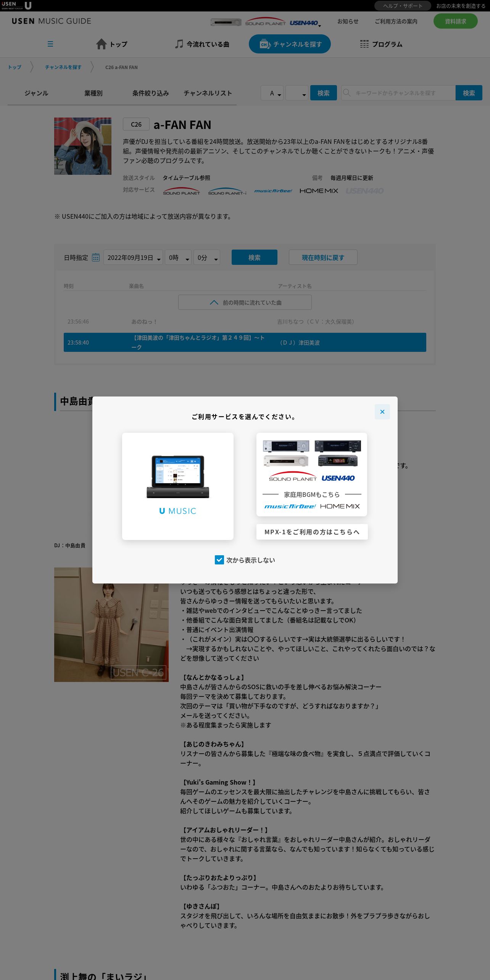Open プログラム navigation item
Image resolution: width=490 pixels, height=980 pixels.
381,44
